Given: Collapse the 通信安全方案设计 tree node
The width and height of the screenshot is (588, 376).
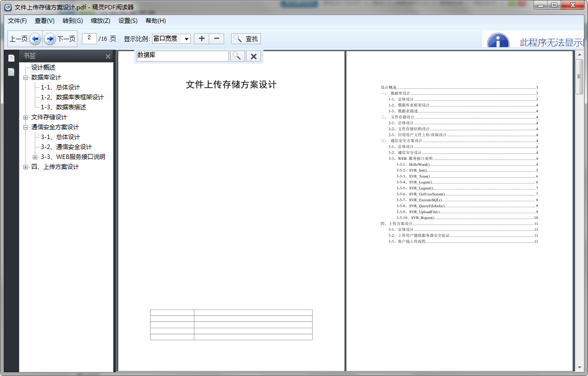Looking at the screenshot, I should point(25,128).
